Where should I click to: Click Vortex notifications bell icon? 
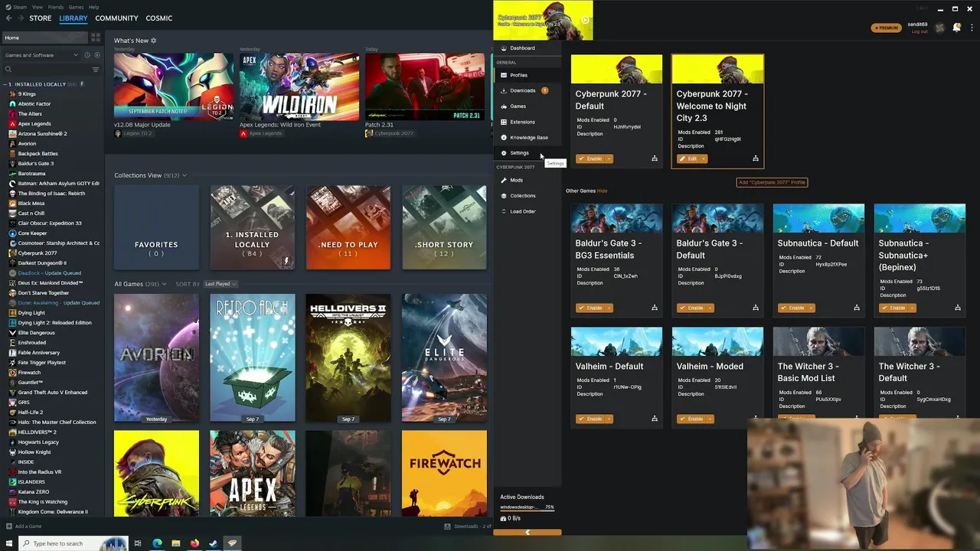[957, 28]
